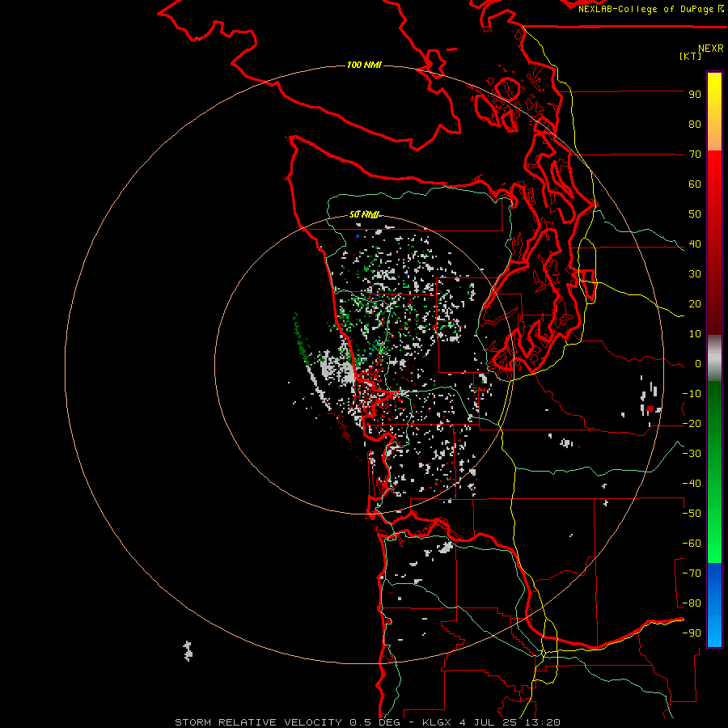Click the -10 value on the velocity scale
728x728 pixels.
(692, 394)
